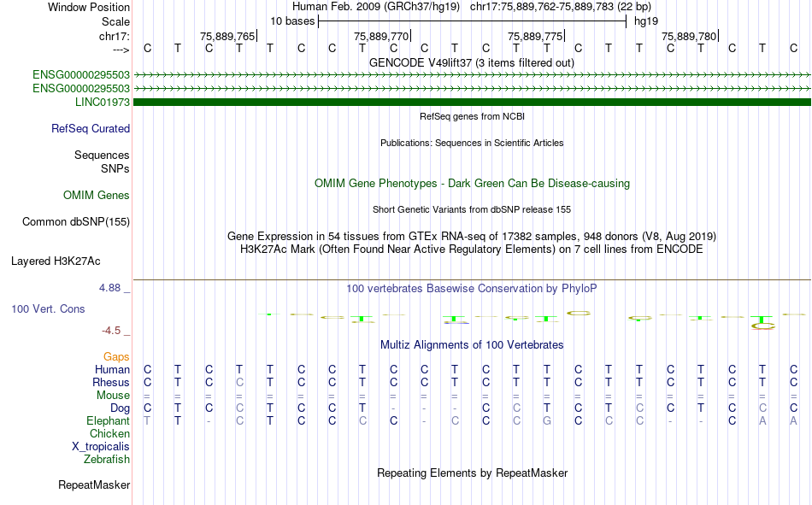Click the Mouse alignment row label

coord(113,395)
